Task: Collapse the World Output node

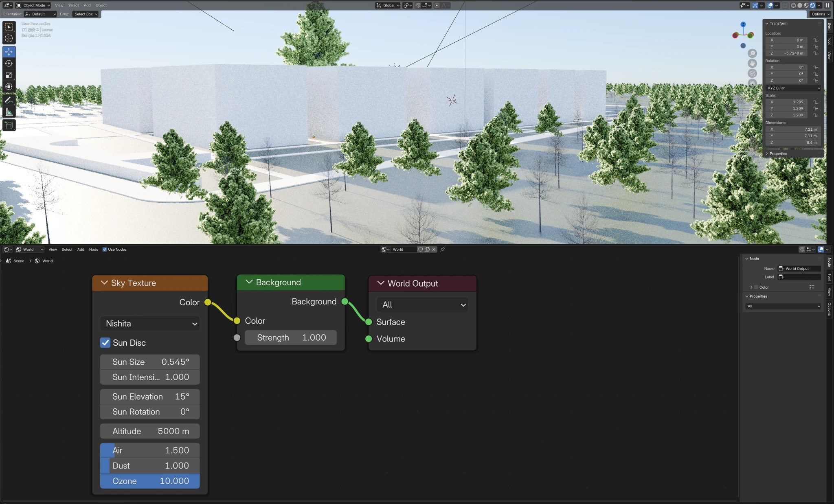Action: point(380,283)
